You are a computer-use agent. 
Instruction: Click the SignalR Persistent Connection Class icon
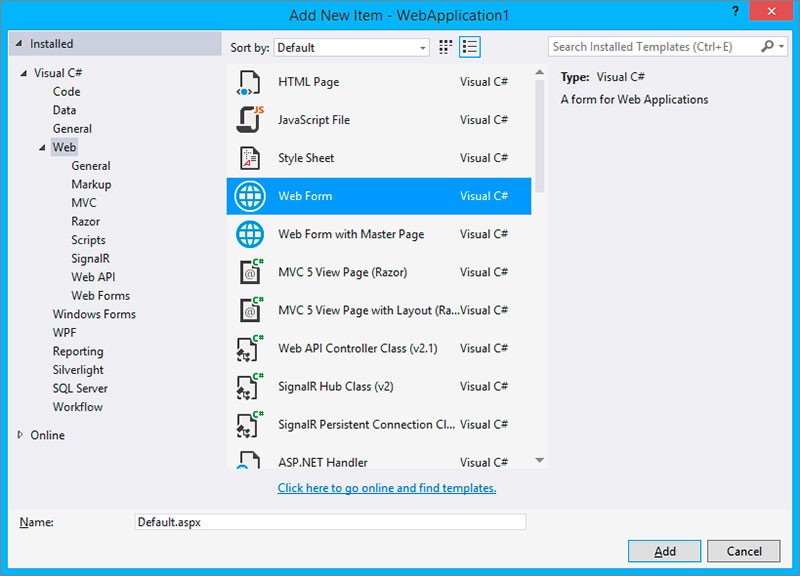click(250, 424)
